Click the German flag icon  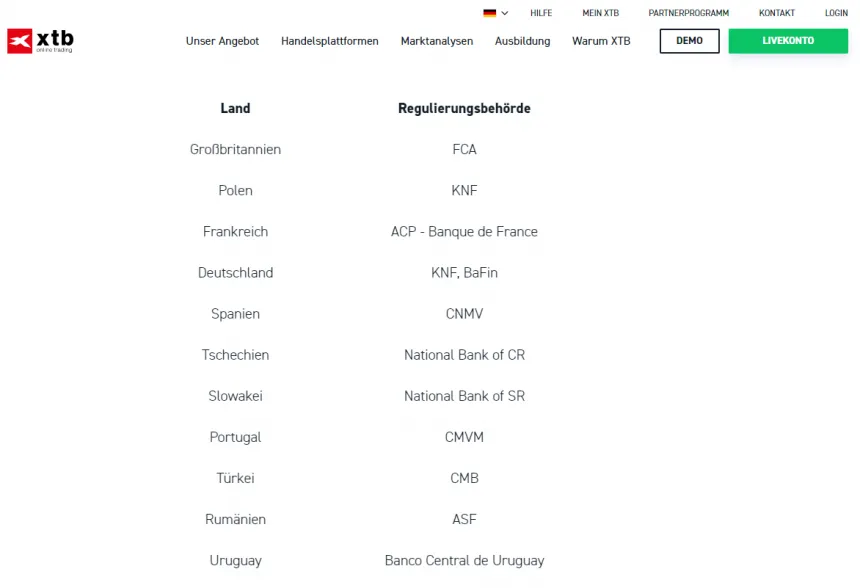pyautogui.click(x=489, y=13)
